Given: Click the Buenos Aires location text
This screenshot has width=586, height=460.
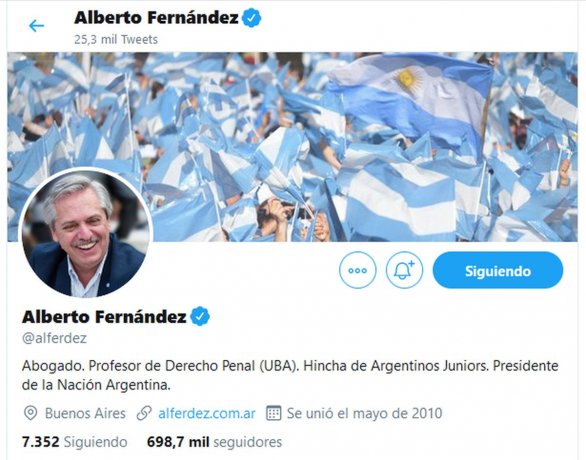Looking at the screenshot, I should pos(85,413).
